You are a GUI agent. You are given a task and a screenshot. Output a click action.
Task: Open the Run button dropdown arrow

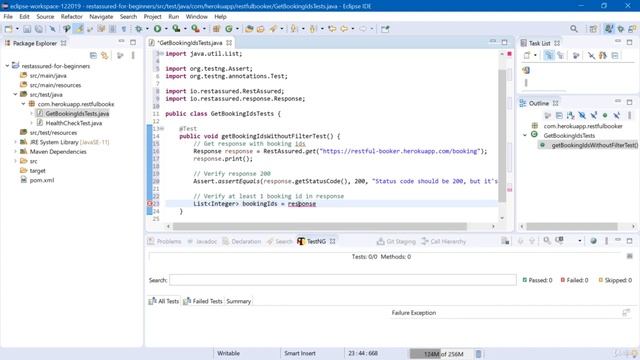coord(166,29)
